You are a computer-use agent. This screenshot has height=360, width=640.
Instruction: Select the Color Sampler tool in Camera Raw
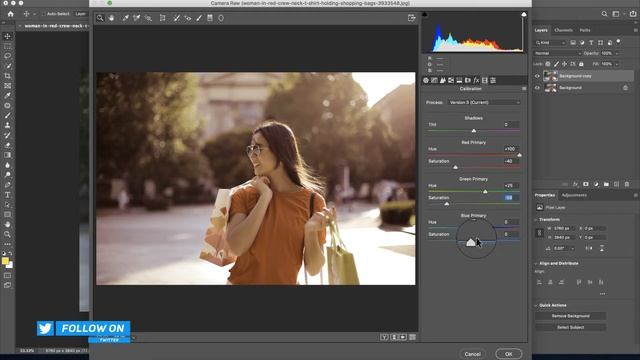pyautogui.click(x=137, y=18)
